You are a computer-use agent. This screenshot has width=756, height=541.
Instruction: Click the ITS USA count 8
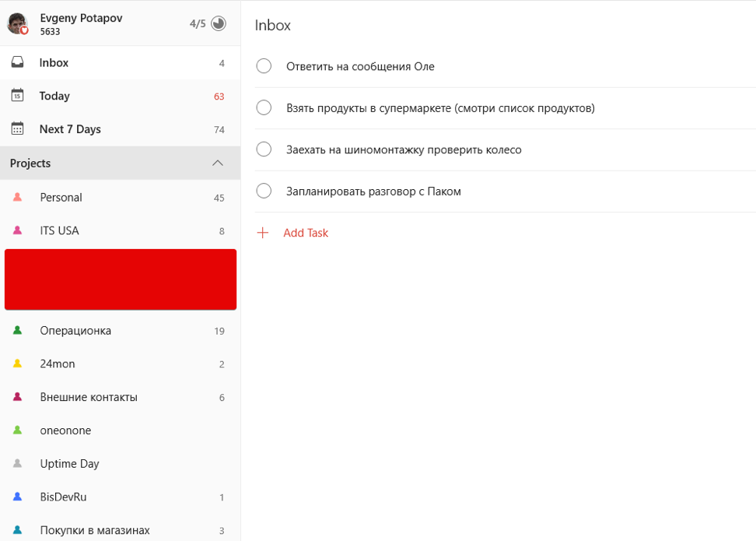222,231
